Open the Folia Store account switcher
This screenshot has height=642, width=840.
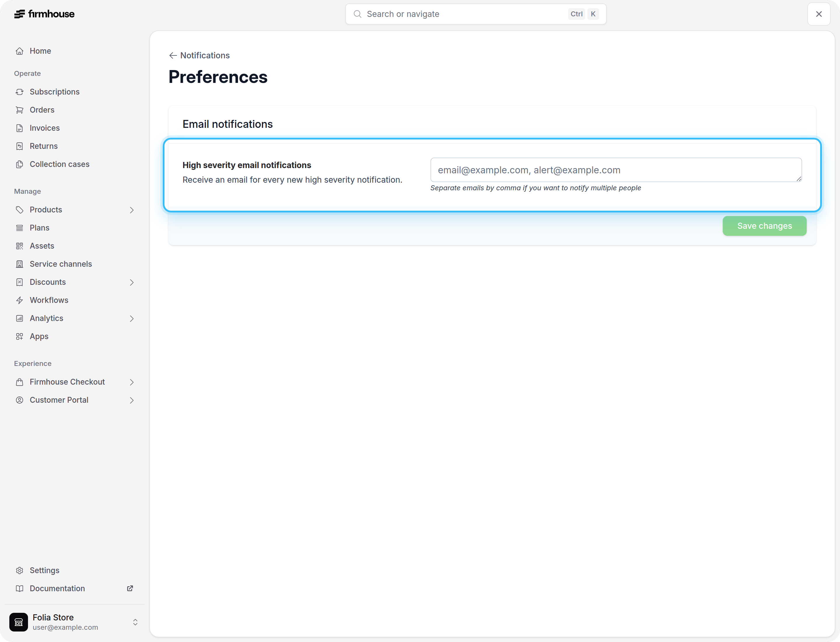click(x=74, y=622)
